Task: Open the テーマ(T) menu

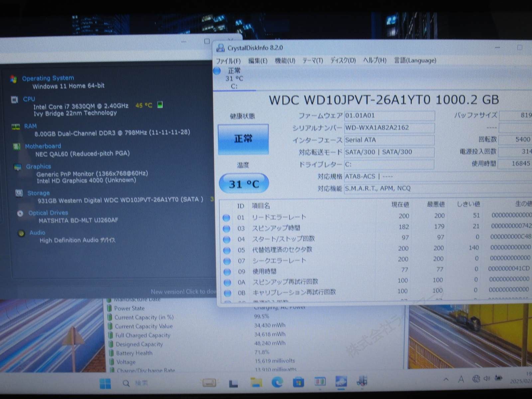Action: (x=313, y=61)
